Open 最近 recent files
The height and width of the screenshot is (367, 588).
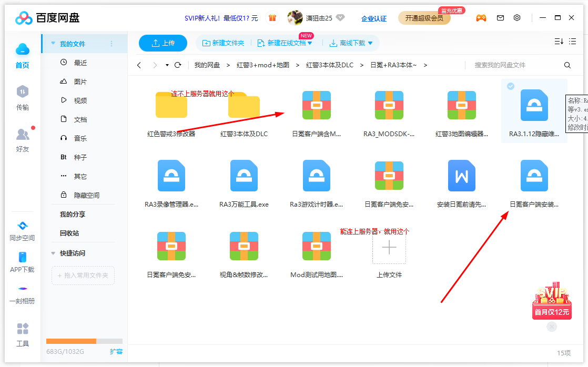[80, 63]
